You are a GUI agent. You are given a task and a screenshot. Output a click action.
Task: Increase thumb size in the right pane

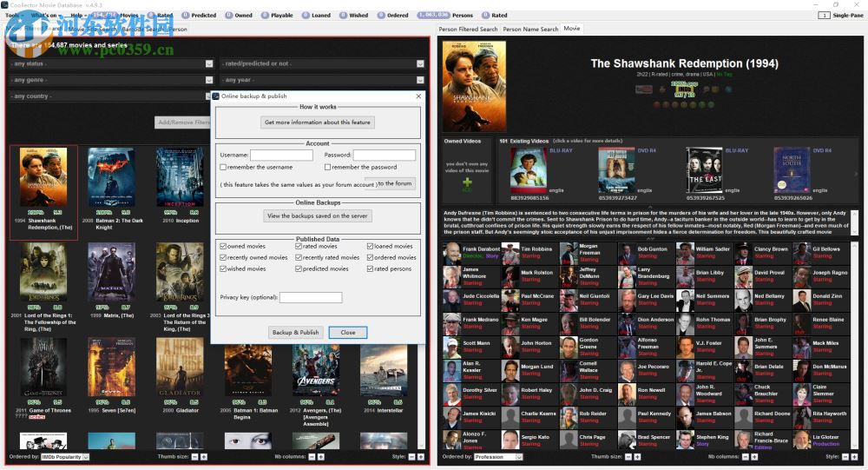tap(637, 457)
